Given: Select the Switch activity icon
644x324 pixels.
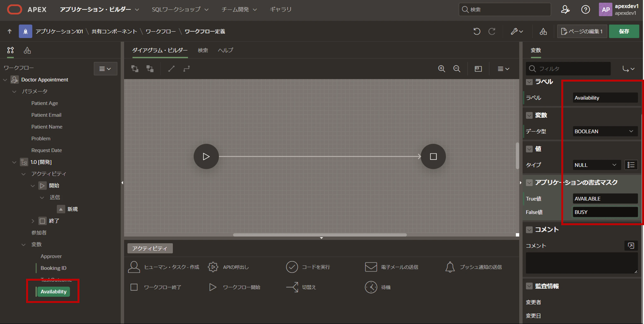Looking at the screenshot, I should coord(292,287).
